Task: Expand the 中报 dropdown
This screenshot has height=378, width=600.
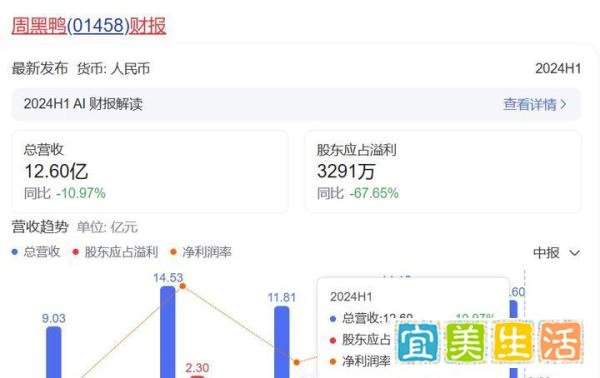Action: tap(556, 253)
